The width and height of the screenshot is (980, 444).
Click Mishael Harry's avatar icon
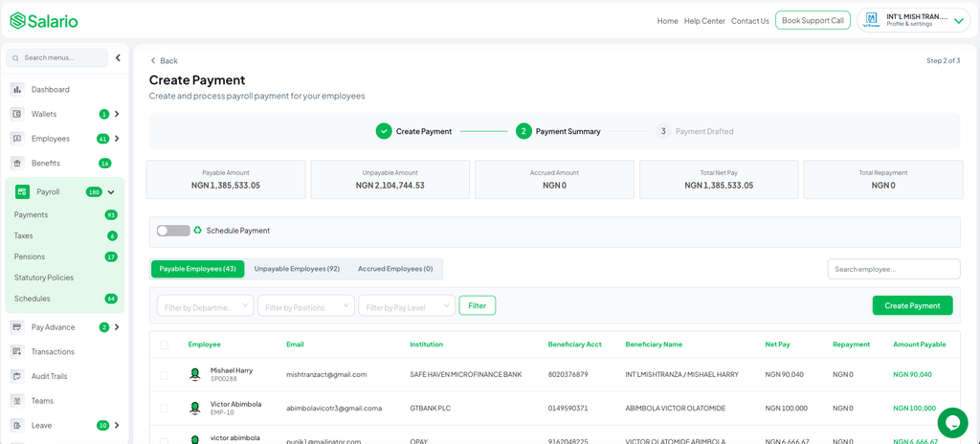(x=195, y=374)
